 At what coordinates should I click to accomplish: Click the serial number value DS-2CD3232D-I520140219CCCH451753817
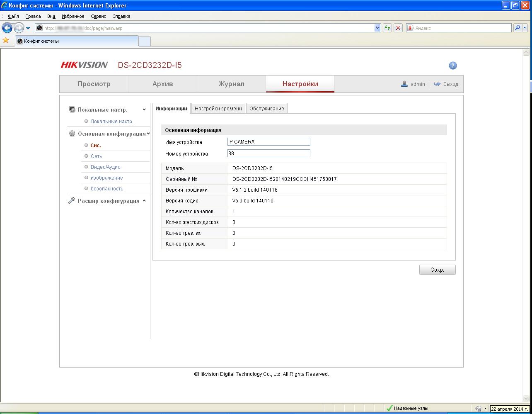pos(284,179)
